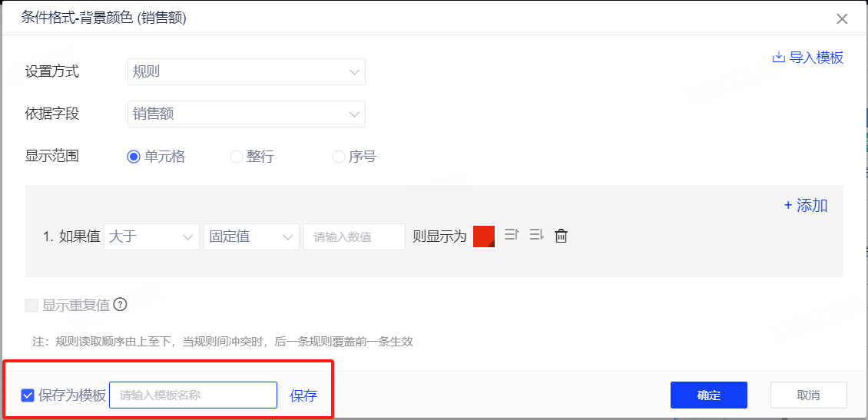Uncheck the 保存为模板 checkbox
Screen dimensions: 868x420
(28, 395)
